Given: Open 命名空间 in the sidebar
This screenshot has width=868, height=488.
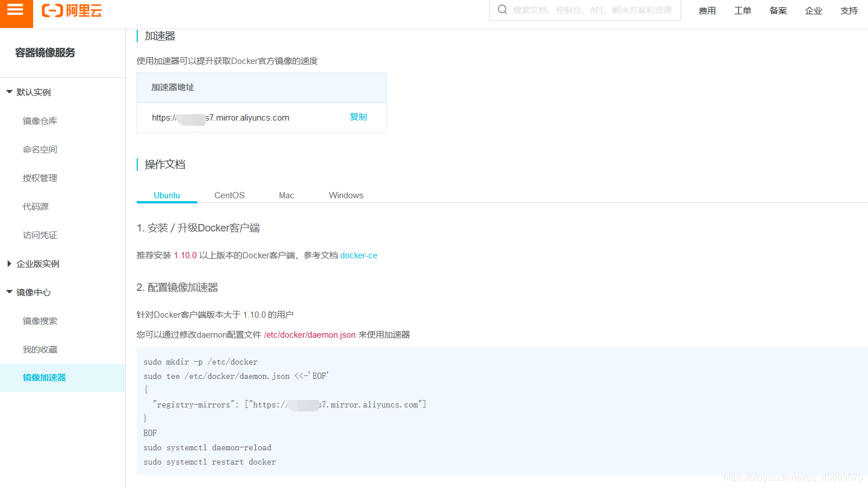Looking at the screenshot, I should 40,149.
